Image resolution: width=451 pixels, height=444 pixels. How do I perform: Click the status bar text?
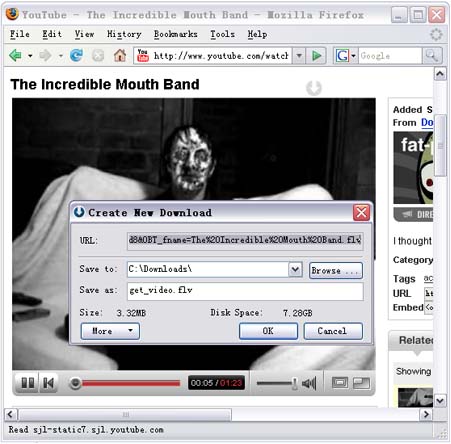click(86, 430)
